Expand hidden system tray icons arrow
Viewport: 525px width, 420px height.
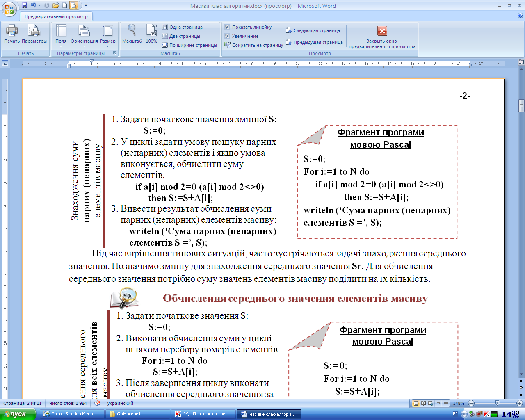pos(464,414)
